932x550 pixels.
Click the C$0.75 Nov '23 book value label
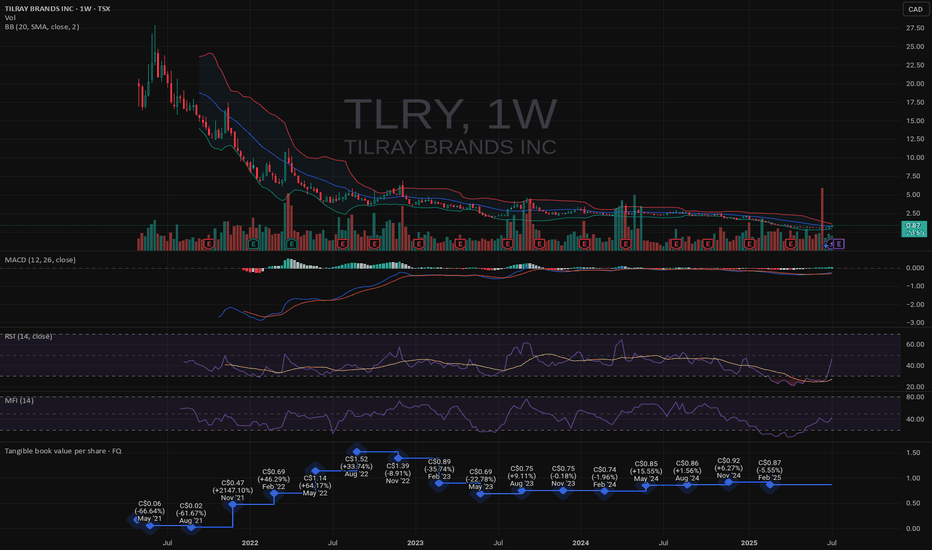563,476
